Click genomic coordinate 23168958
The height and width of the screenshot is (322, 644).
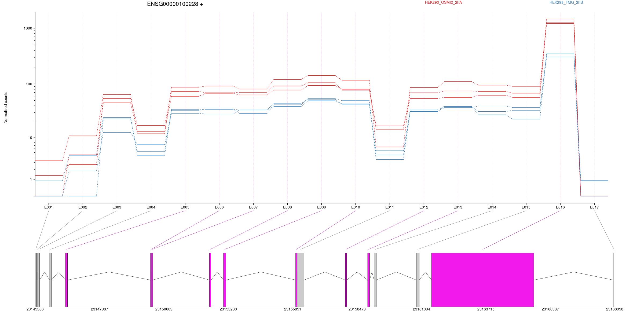tap(615, 309)
